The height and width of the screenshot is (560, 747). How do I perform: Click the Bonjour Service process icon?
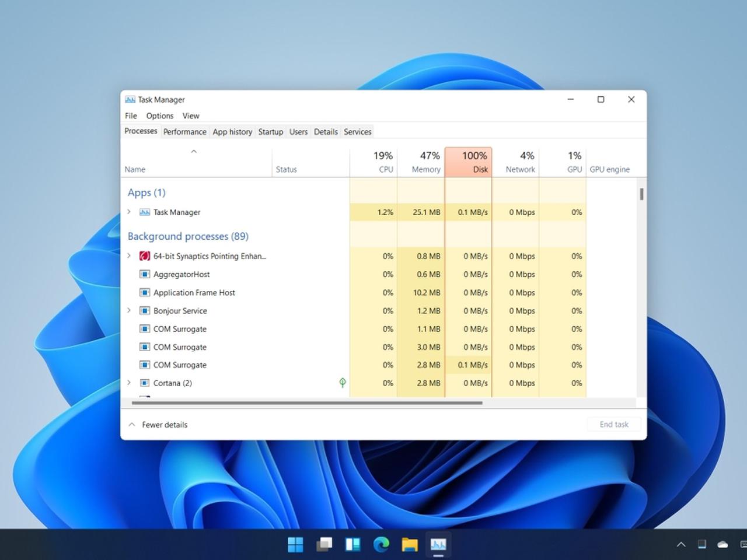pos(145,310)
